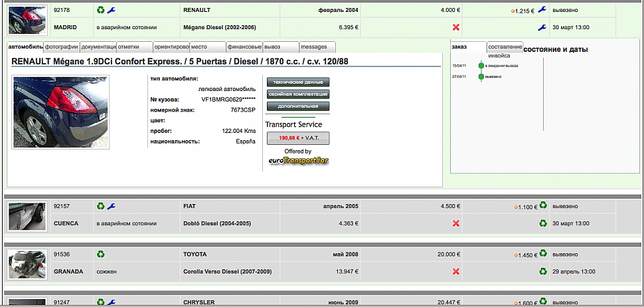644x307 pixels.
Task: Open the место tab
Action: tap(208, 47)
